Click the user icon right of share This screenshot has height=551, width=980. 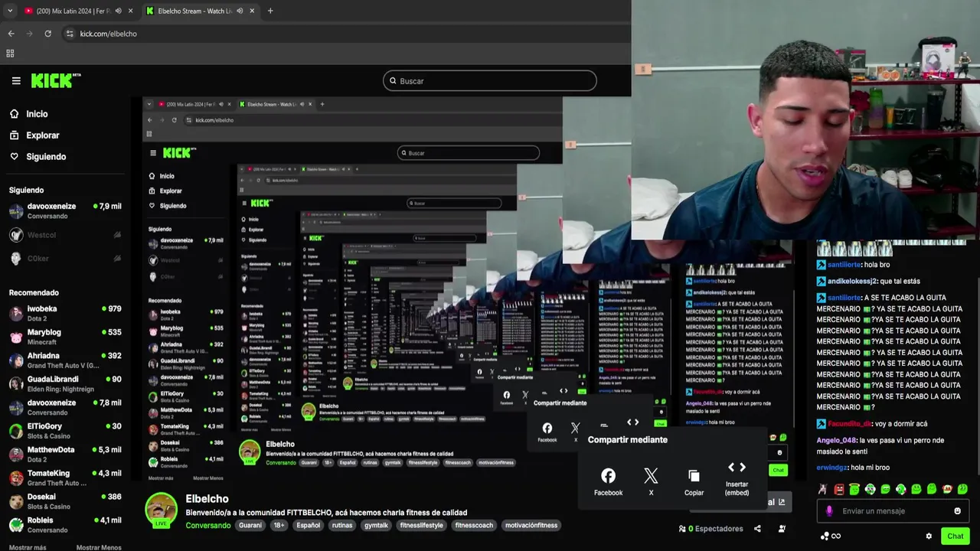(x=782, y=528)
